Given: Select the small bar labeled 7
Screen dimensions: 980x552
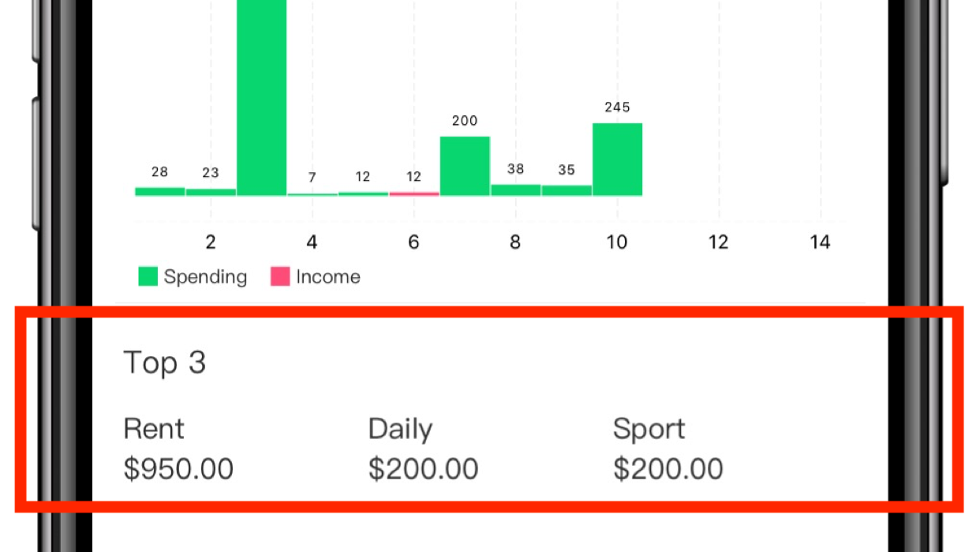Looking at the screenshot, I should pos(312,194).
